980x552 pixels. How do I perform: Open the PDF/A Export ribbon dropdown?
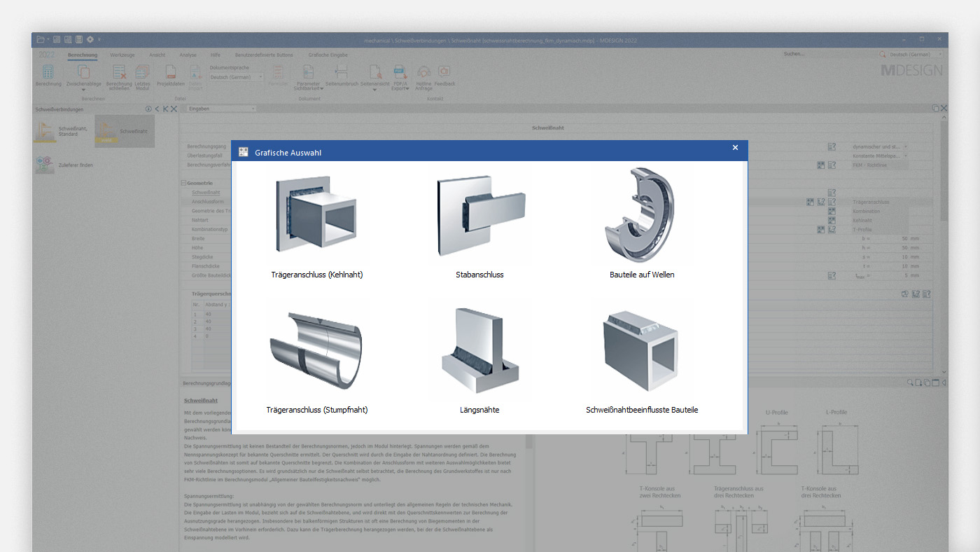pos(400,78)
